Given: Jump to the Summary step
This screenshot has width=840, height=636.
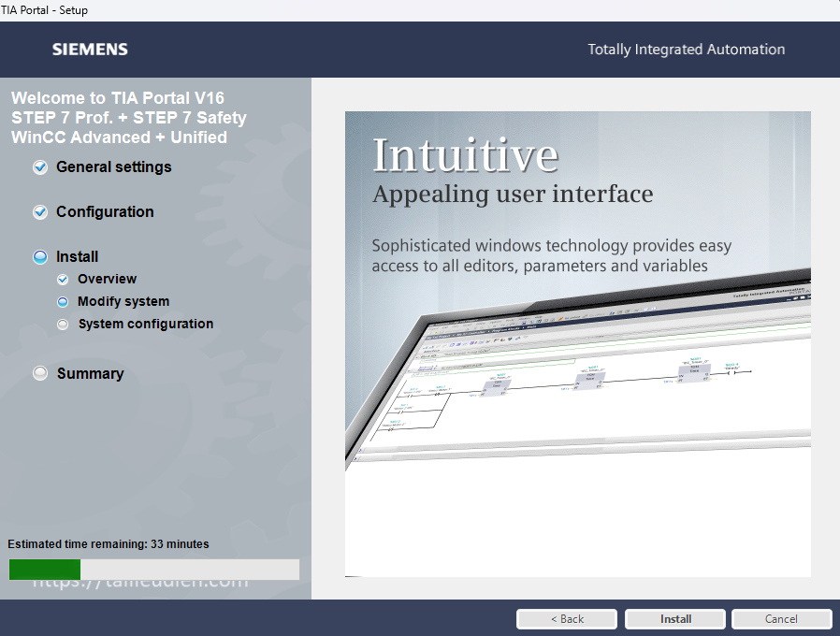Looking at the screenshot, I should (90, 373).
